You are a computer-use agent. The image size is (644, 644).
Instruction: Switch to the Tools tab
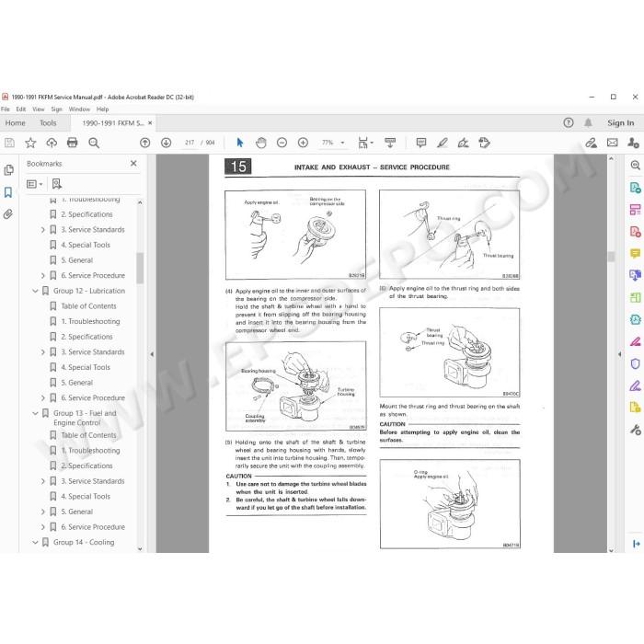(48, 122)
